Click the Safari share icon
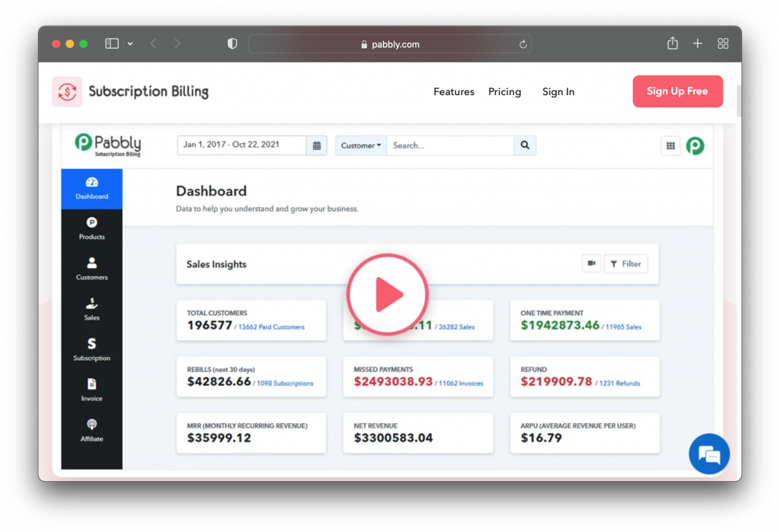This screenshot has height=532, width=780. click(x=673, y=44)
